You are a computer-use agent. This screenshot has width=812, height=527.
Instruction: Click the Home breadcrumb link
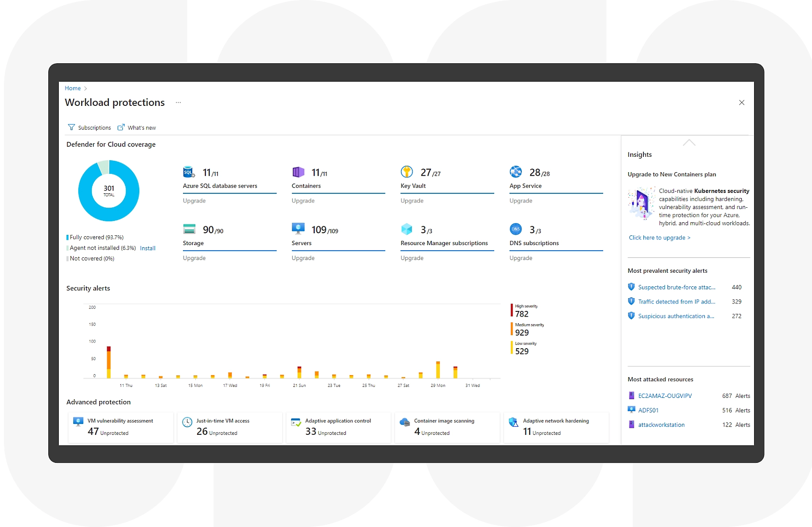coord(73,88)
